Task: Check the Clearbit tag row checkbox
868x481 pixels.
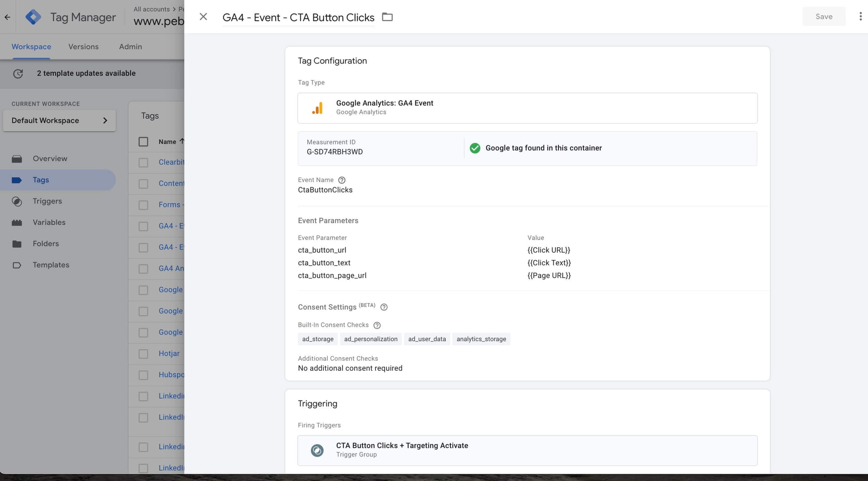Action: pos(143,163)
